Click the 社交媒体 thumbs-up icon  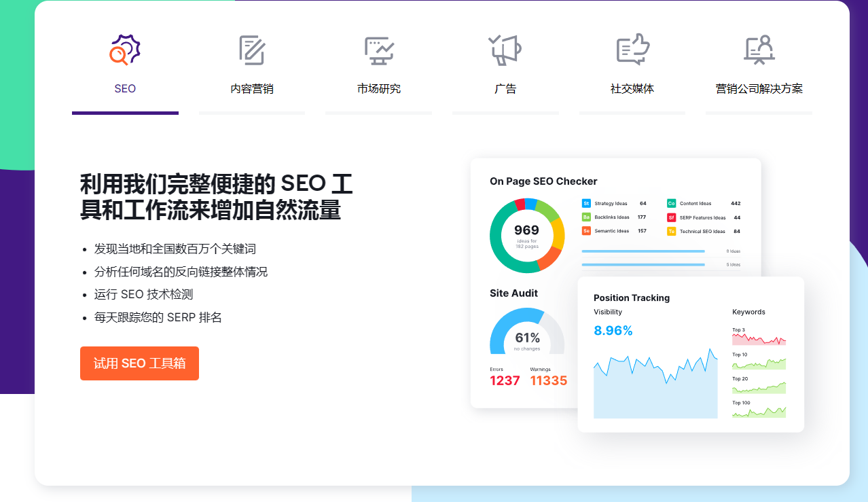point(632,50)
